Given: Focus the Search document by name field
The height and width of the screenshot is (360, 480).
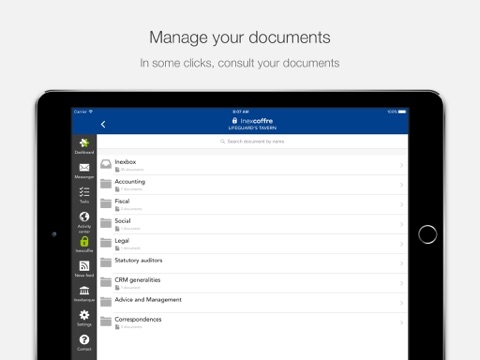Looking at the screenshot, I should 252,142.
